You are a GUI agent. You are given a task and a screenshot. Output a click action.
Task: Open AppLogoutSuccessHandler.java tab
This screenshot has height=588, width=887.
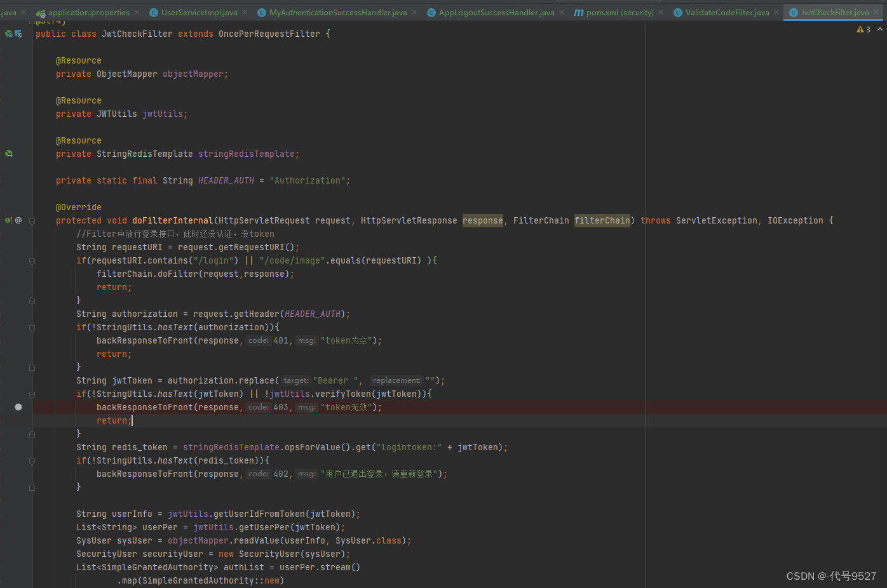point(496,13)
